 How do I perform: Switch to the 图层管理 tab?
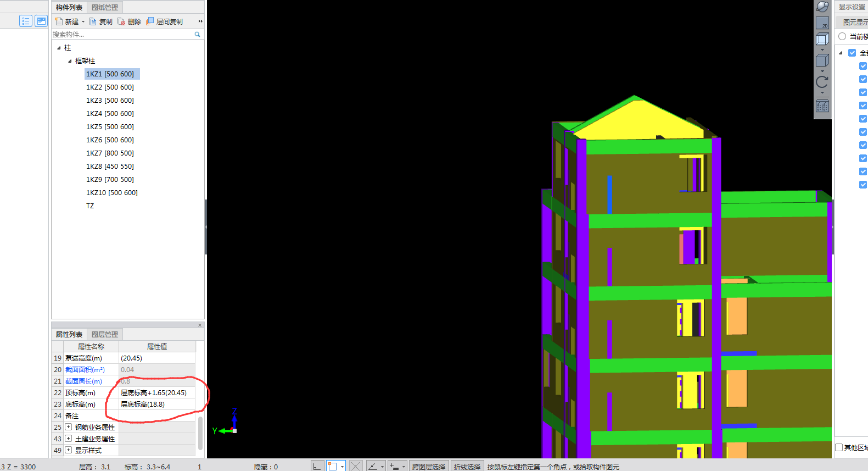(x=105, y=334)
